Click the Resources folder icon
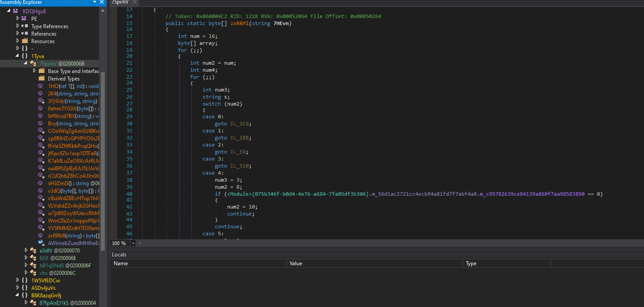644x307 pixels. [24, 41]
